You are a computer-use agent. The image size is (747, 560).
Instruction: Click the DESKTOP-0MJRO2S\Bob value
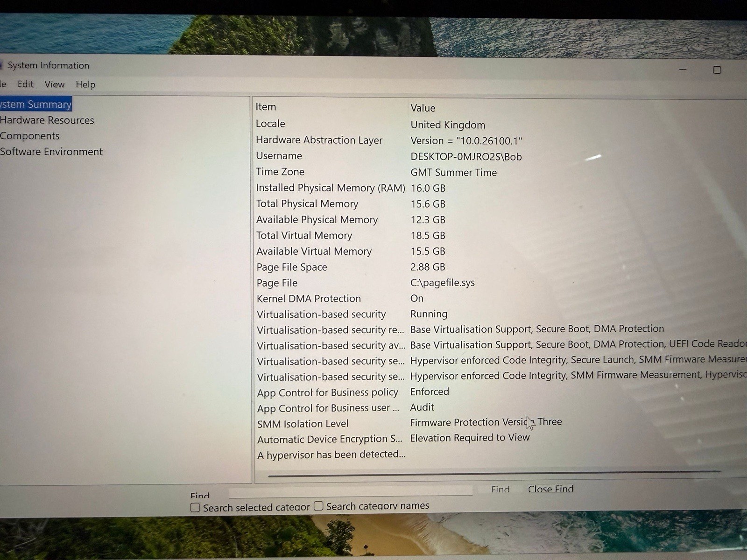[466, 156]
